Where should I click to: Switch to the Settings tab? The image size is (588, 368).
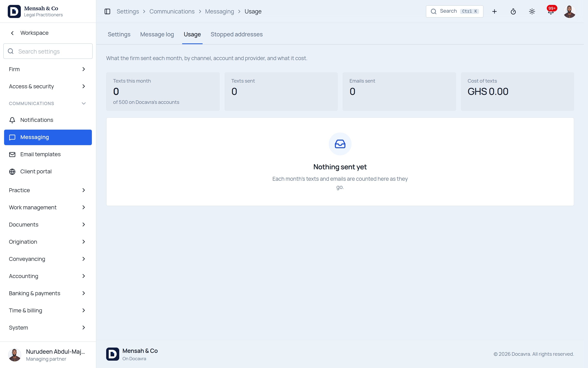pos(119,34)
